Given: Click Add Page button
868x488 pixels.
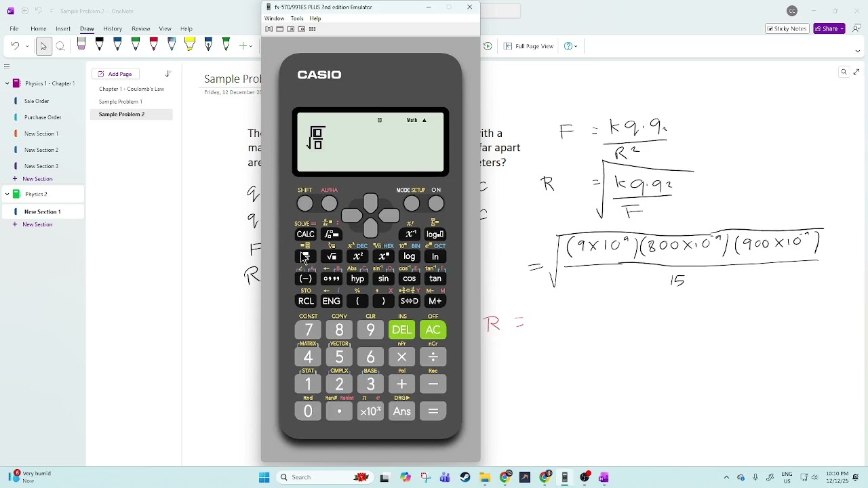Looking at the screenshot, I should [x=115, y=74].
